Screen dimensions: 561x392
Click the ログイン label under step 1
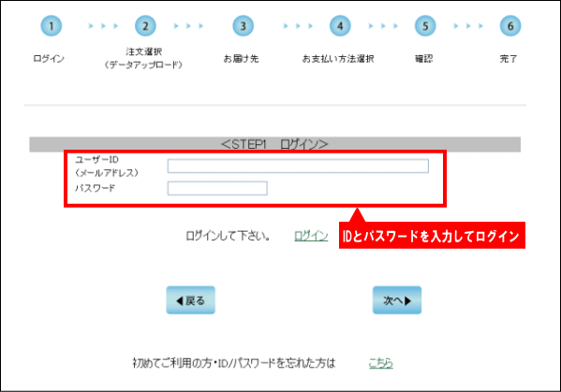tap(49, 59)
